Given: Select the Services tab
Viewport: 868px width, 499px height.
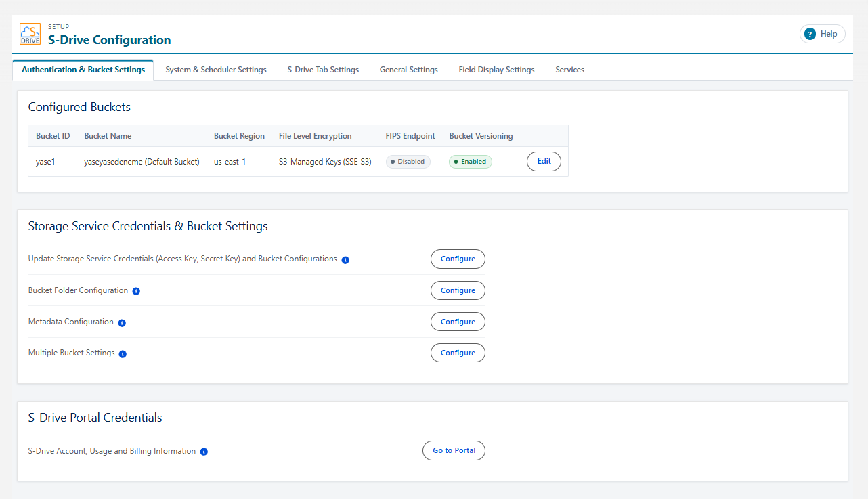Looking at the screenshot, I should coord(569,70).
